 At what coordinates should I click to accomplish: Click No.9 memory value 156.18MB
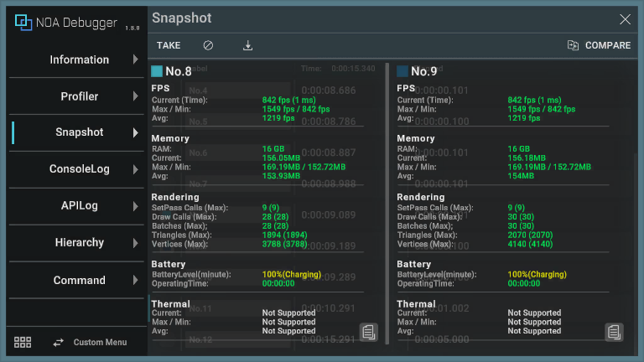tap(527, 158)
